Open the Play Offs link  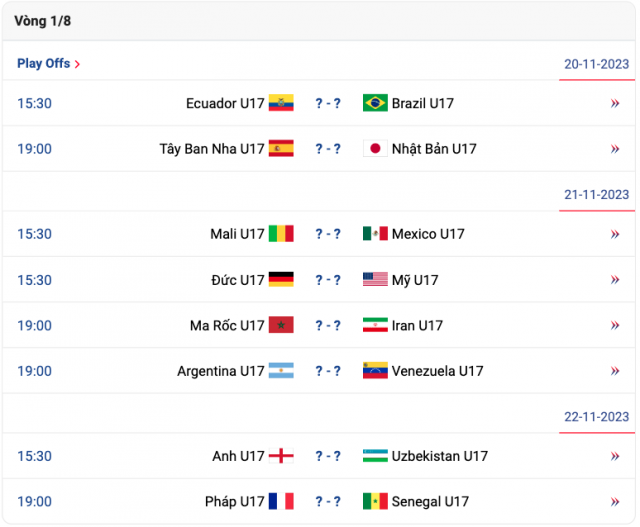[x=48, y=64]
